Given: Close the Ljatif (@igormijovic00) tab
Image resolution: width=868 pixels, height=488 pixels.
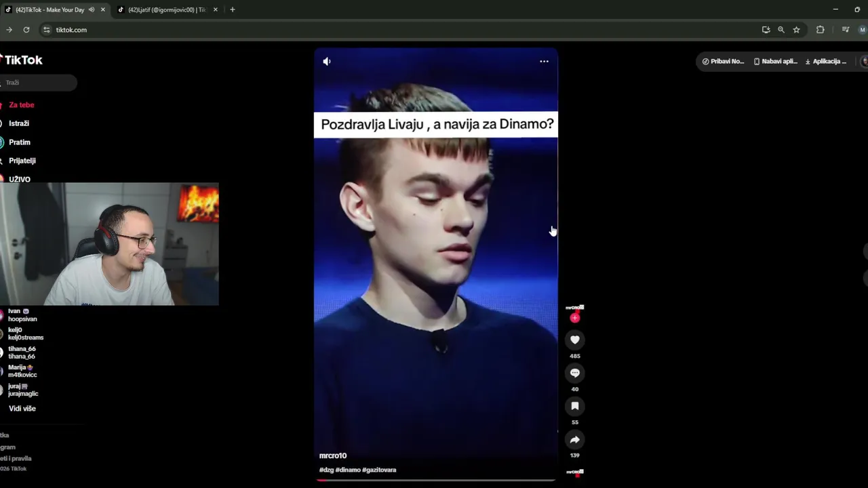Looking at the screenshot, I should [x=216, y=9].
